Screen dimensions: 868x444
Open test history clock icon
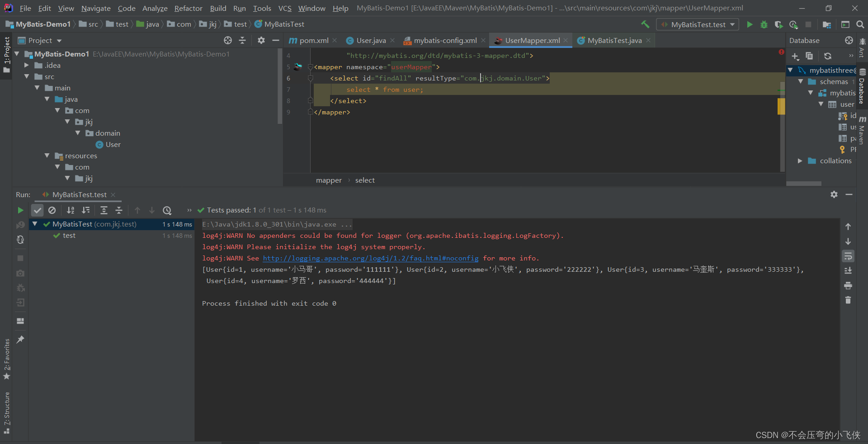click(167, 210)
